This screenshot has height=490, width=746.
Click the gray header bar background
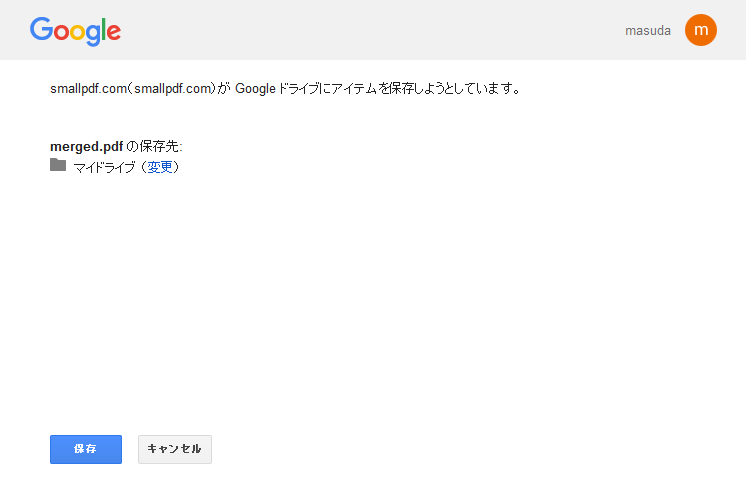362,30
